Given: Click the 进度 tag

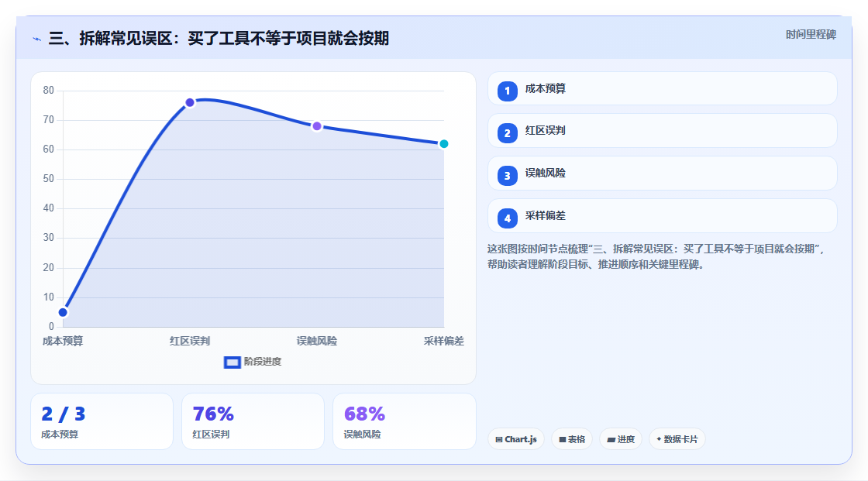Looking at the screenshot, I should [x=621, y=439].
